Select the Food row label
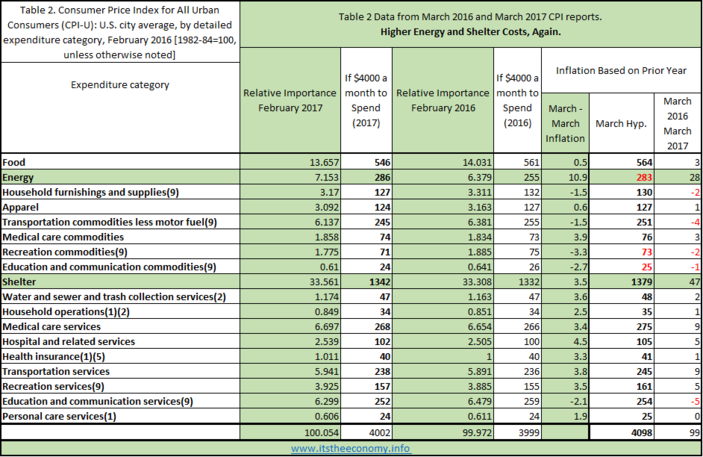The height and width of the screenshot is (457, 703). [14, 162]
